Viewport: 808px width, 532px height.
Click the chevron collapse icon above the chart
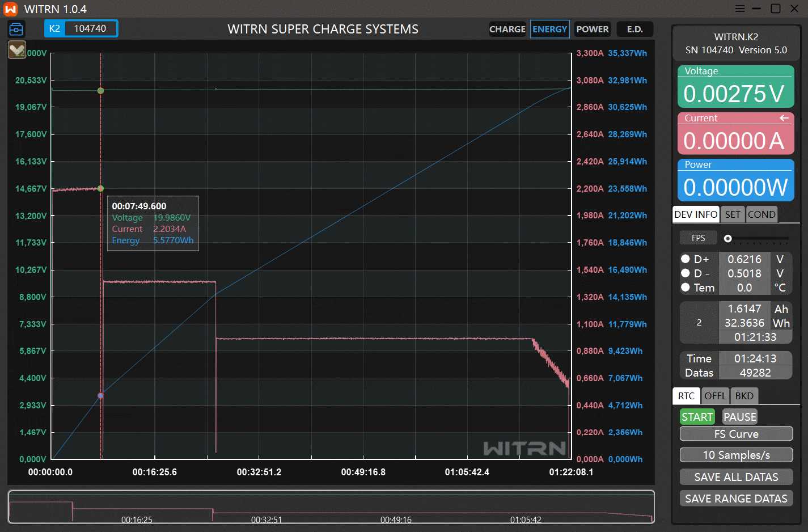click(17, 50)
